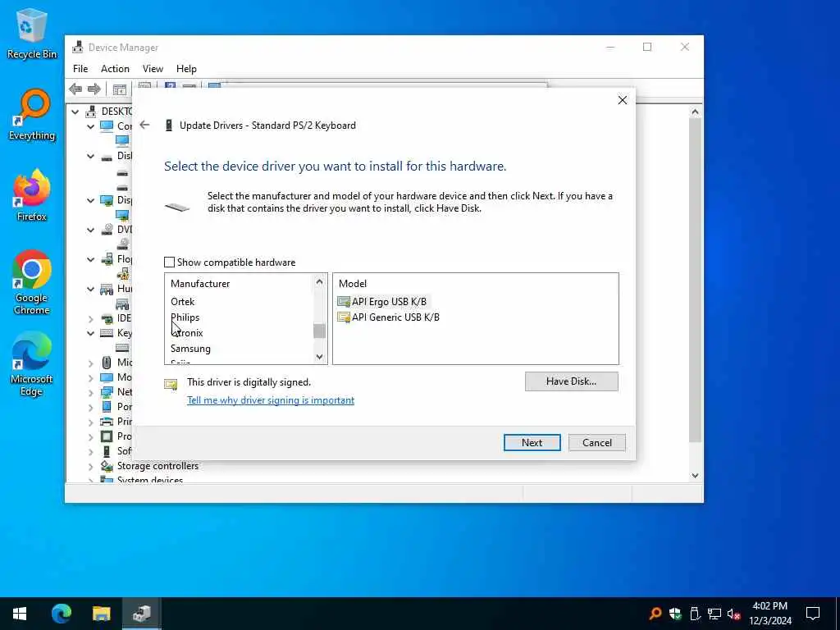
Task: Click the Print queues category icon
Action: (x=107, y=422)
